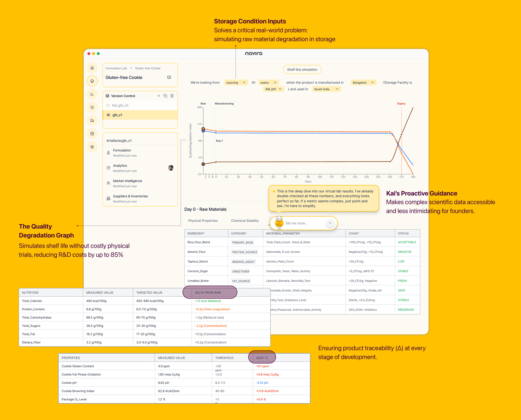This screenshot has height=420, width=521.
Task: Click the database sidebar icon
Action: (x=92, y=134)
